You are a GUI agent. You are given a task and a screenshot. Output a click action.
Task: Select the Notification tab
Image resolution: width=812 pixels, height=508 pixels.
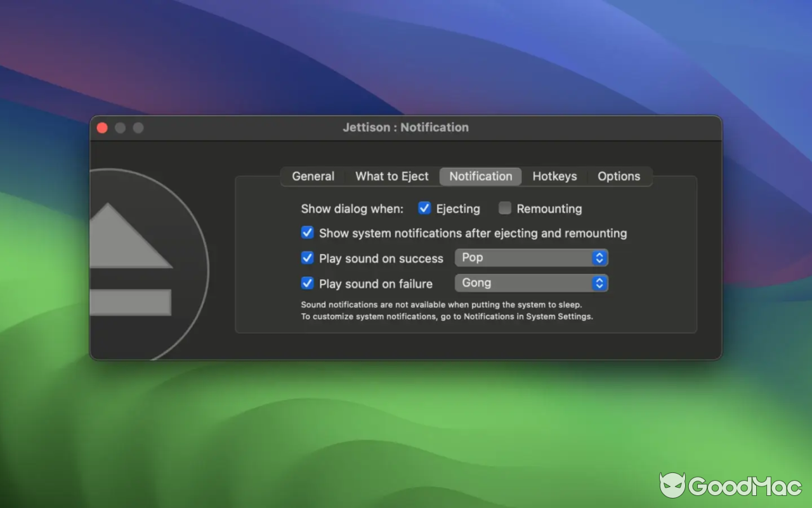480,176
